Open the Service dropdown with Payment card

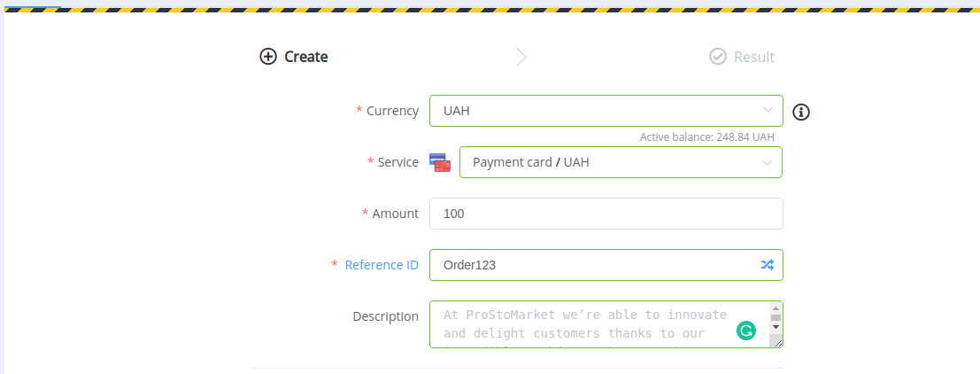[x=611, y=162]
